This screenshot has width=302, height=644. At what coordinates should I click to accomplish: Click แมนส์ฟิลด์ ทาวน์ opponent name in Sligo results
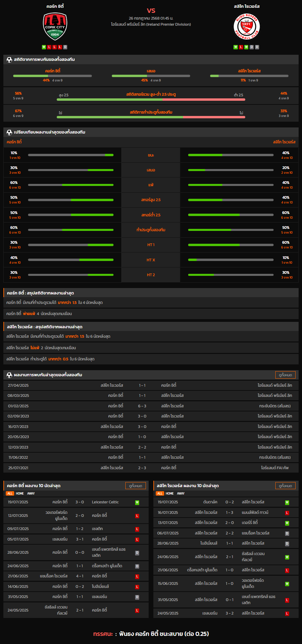[x=255, y=513]
